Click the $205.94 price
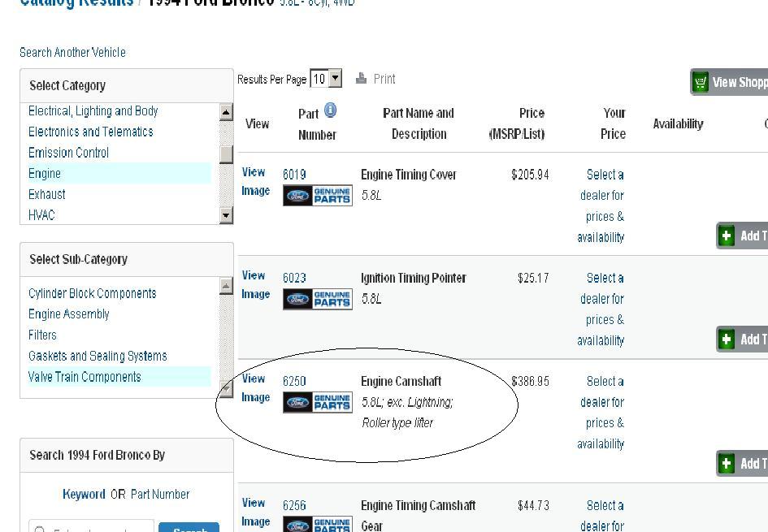768x532 pixels. [x=530, y=175]
